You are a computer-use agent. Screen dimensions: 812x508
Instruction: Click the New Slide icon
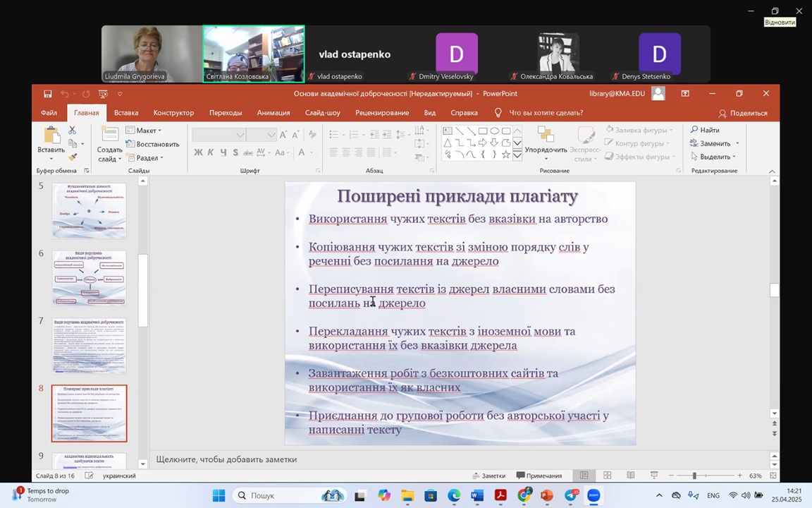109,134
